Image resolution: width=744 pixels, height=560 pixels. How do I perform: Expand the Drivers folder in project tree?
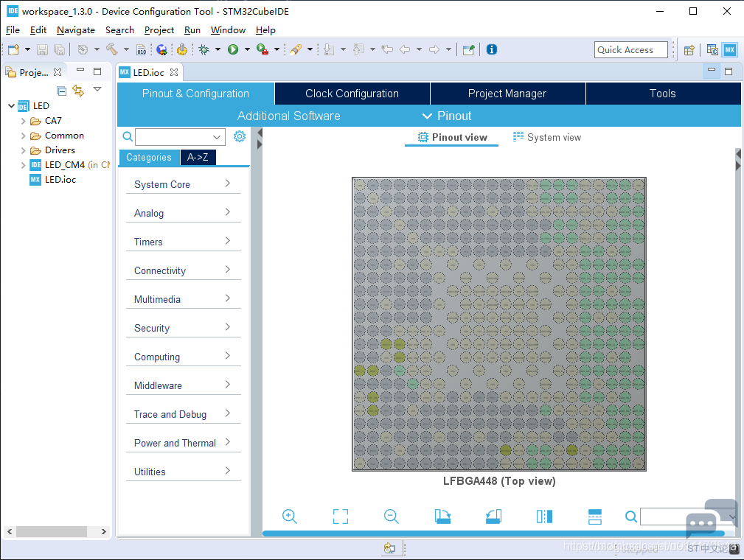pos(23,150)
